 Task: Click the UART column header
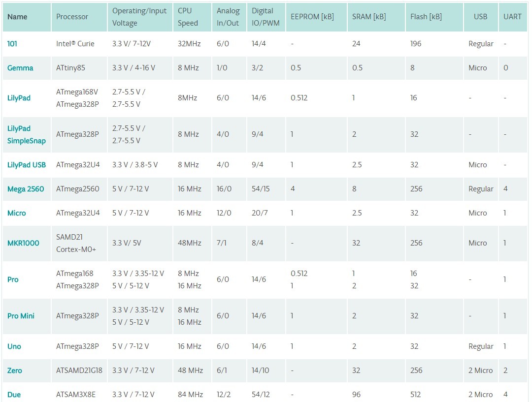(x=512, y=17)
